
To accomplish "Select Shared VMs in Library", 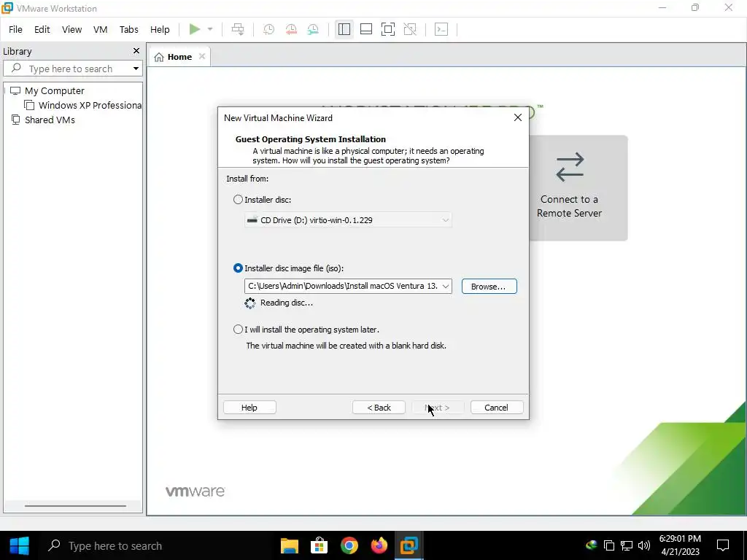I will 50,120.
